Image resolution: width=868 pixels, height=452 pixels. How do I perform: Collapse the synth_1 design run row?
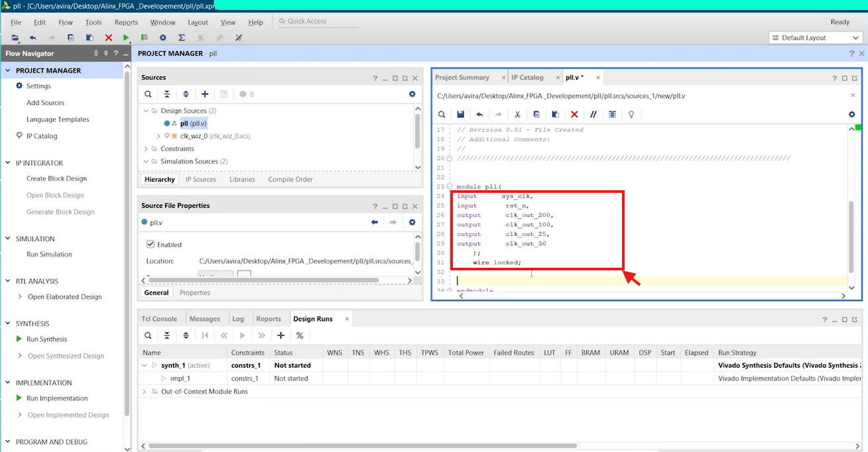pos(145,365)
